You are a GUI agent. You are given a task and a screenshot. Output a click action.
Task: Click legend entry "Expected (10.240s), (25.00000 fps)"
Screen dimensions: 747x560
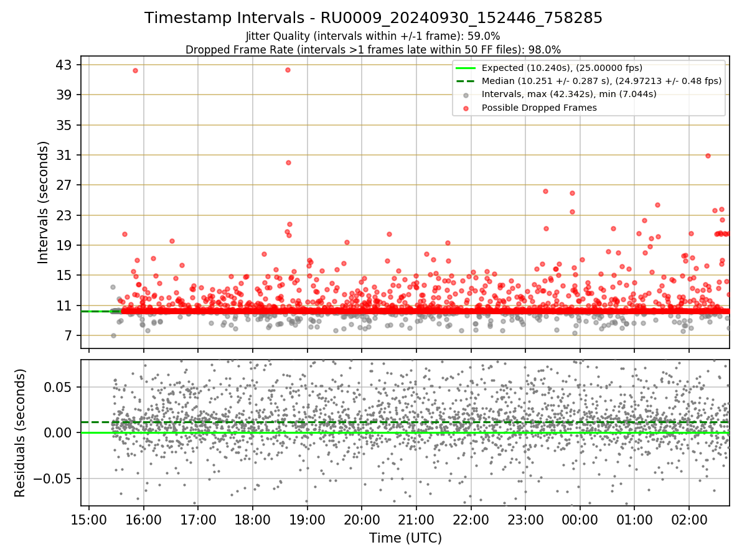click(562, 68)
